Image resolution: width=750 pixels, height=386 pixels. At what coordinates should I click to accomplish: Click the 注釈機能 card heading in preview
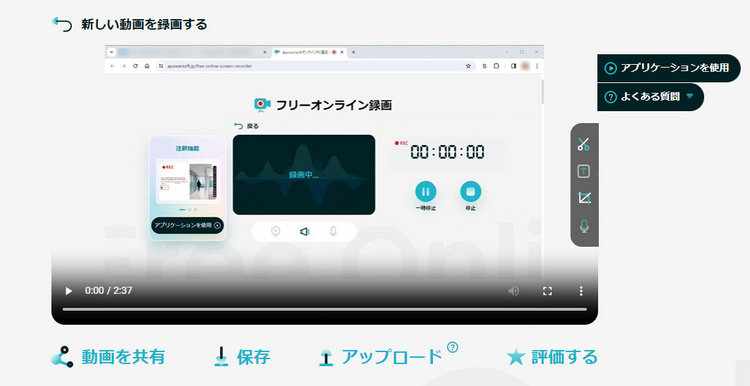click(x=188, y=148)
